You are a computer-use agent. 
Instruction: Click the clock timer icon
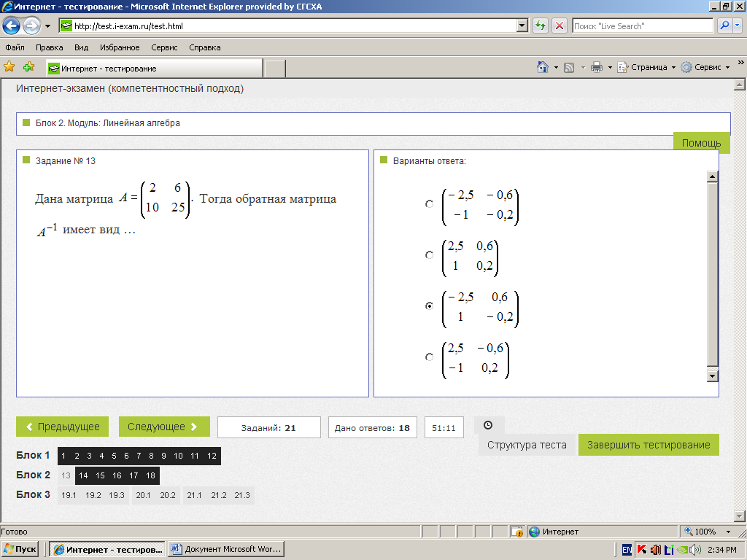488,425
